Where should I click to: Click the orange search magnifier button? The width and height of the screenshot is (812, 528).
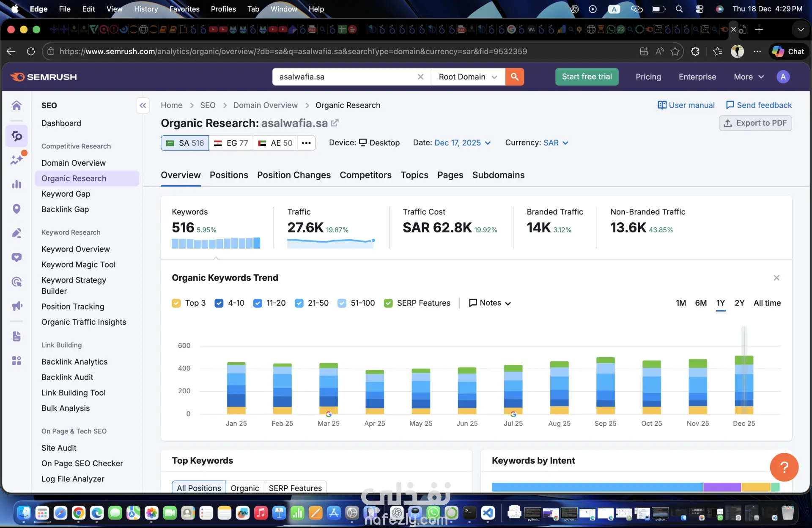point(514,77)
